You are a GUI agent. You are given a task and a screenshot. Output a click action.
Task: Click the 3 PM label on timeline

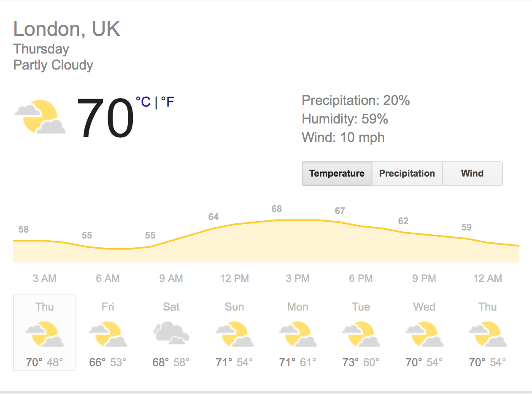pyautogui.click(x=298, y=279)
